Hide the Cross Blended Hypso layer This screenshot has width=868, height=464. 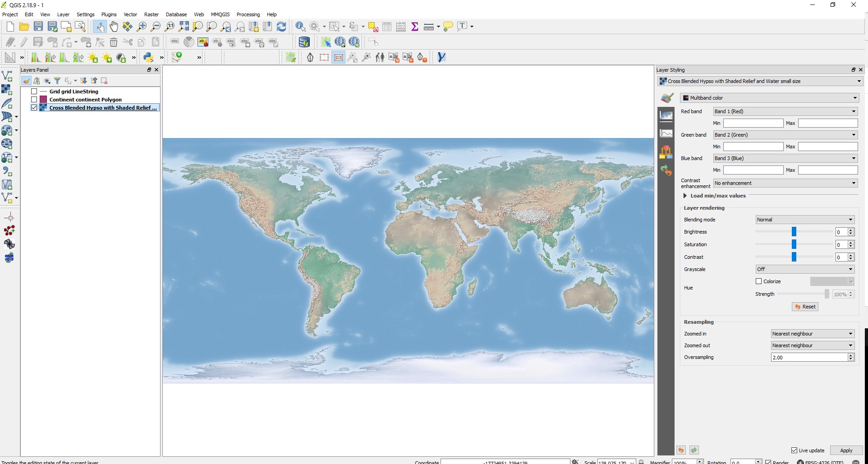click(34, 108)
